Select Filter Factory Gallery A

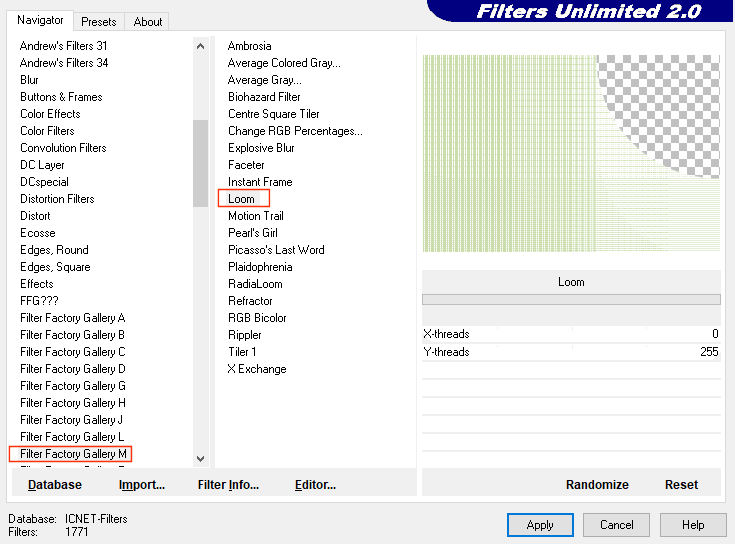click(73, 318)
